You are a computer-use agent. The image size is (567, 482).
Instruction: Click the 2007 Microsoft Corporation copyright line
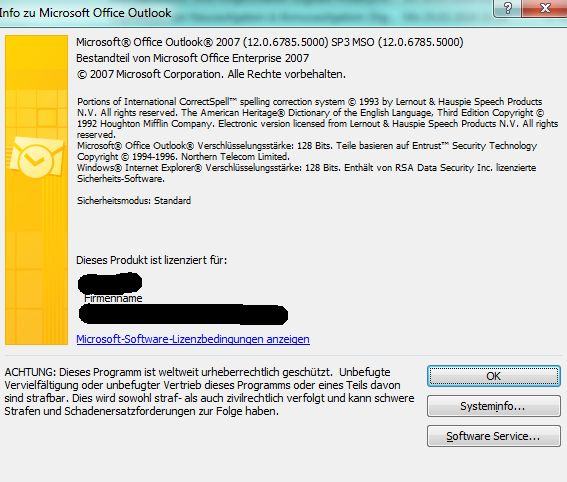(x=211, y=74)
